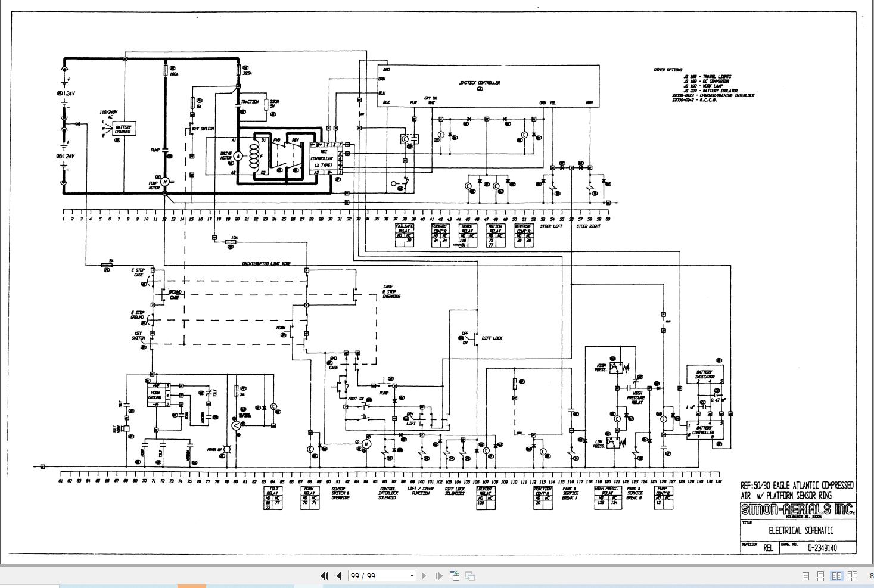Click the Simon-Aerials Inc logo
This screenshot has width=874, height=588.
point(798,509)
